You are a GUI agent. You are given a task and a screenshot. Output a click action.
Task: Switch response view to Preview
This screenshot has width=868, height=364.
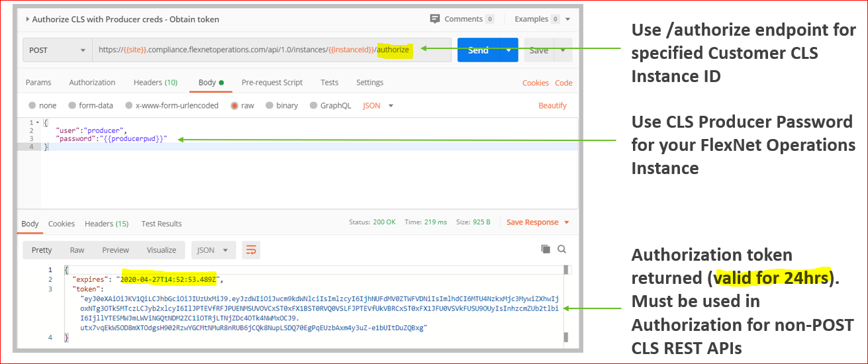[x=115, y=250]
